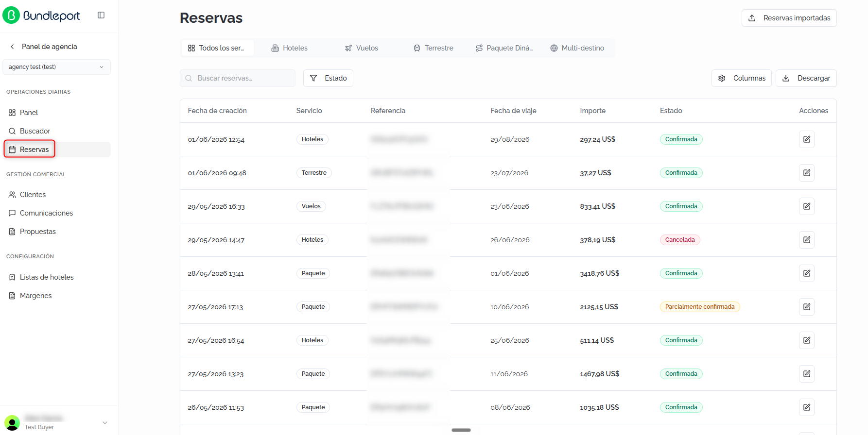Screen dimensions: 868x435
Task: Click the Buscar reservas search field
Action: [238, 78]
